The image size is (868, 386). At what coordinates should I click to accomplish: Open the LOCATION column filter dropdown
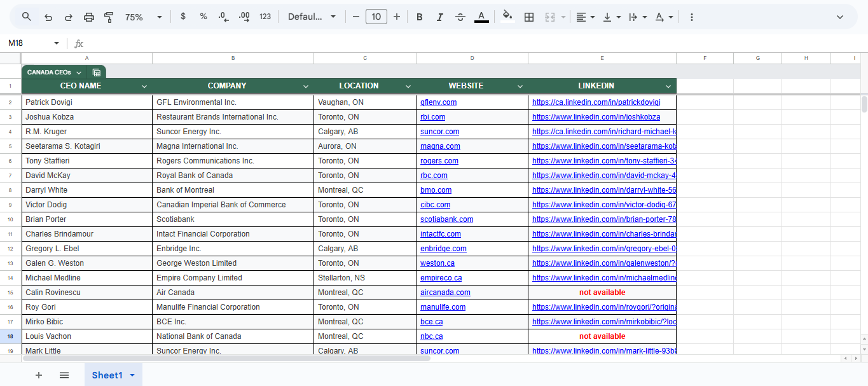click(408, 86)
